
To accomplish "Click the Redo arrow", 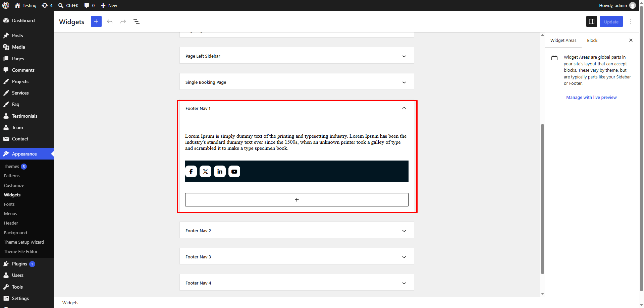I will [x=123, y=21].
